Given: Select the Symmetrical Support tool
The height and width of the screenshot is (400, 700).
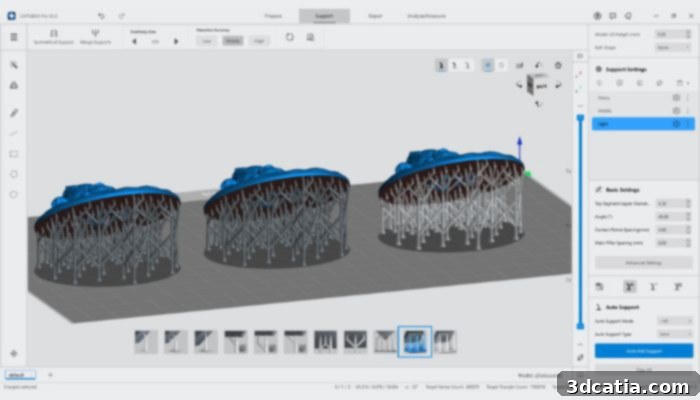Looking at the screenshot, I should (54, 37).
